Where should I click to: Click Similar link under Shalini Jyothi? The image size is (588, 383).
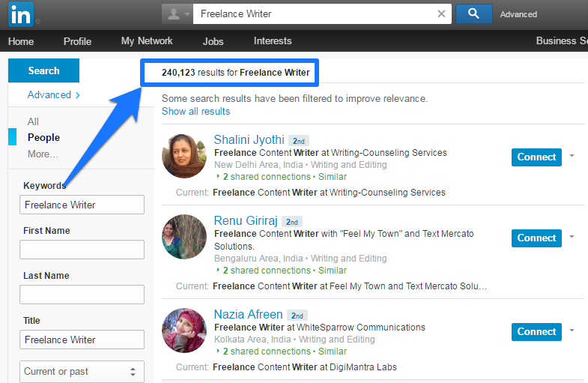(x=333, y=177)
